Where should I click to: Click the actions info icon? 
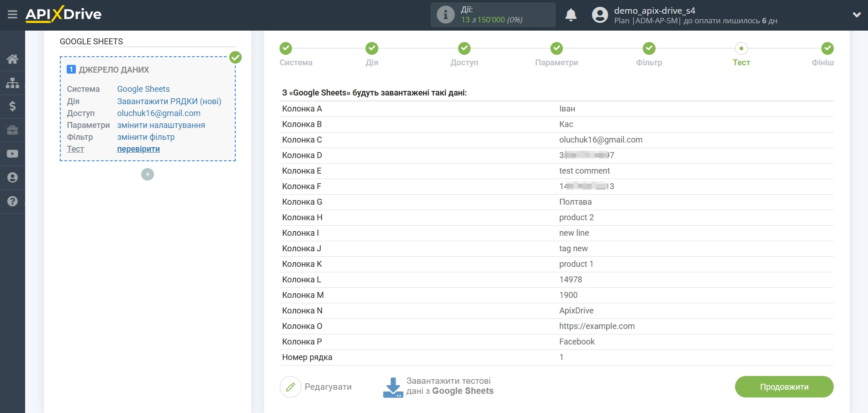(x=445, y=15)
